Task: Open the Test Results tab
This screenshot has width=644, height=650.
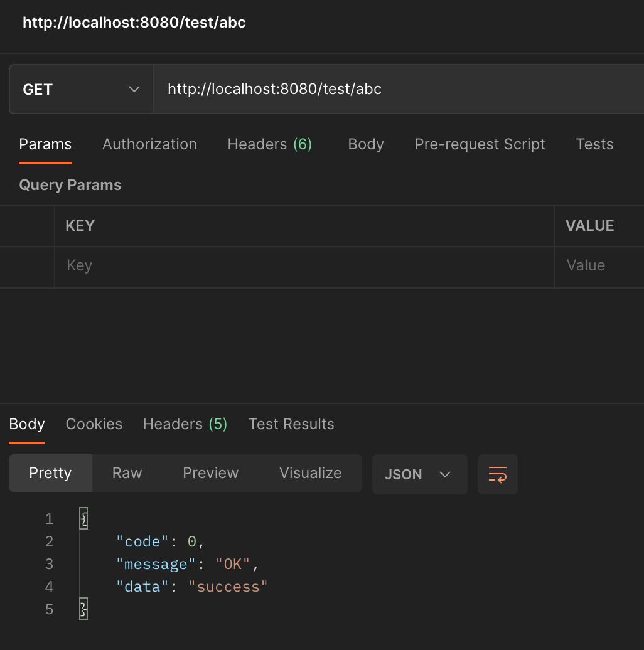Action: click(291, 424)
